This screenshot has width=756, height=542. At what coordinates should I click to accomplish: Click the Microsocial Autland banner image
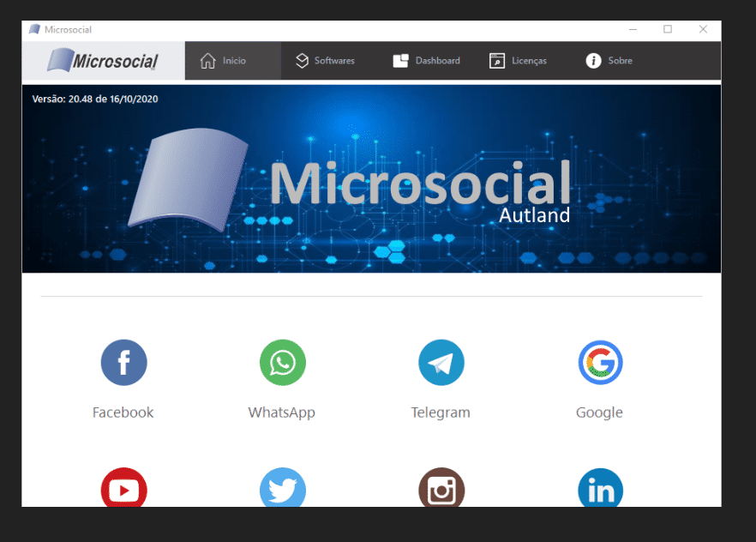371,179
